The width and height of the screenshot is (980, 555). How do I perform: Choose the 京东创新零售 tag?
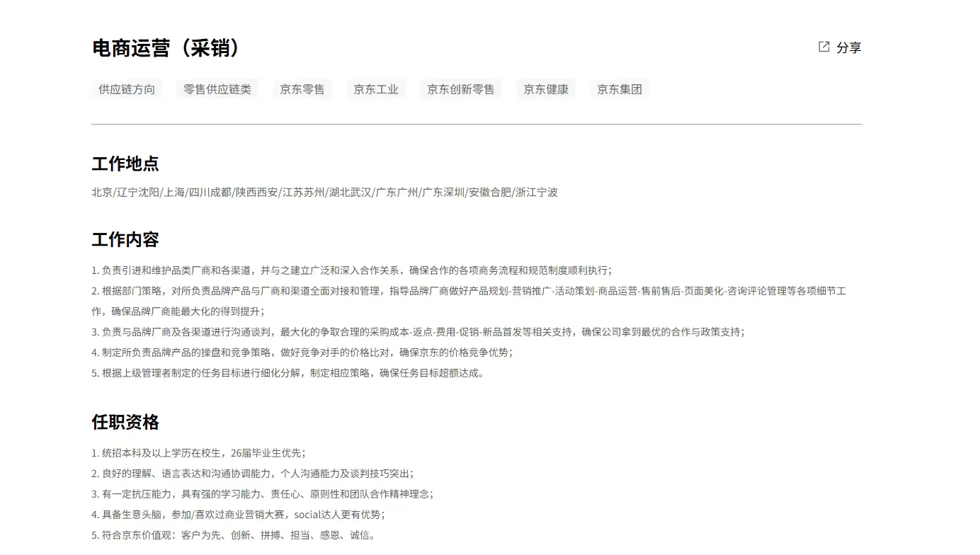click(461, 89)
